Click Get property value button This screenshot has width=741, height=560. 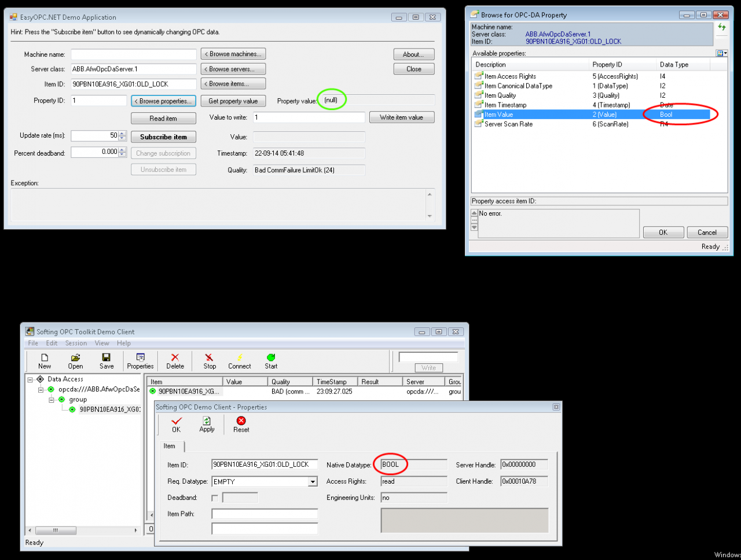233,101
